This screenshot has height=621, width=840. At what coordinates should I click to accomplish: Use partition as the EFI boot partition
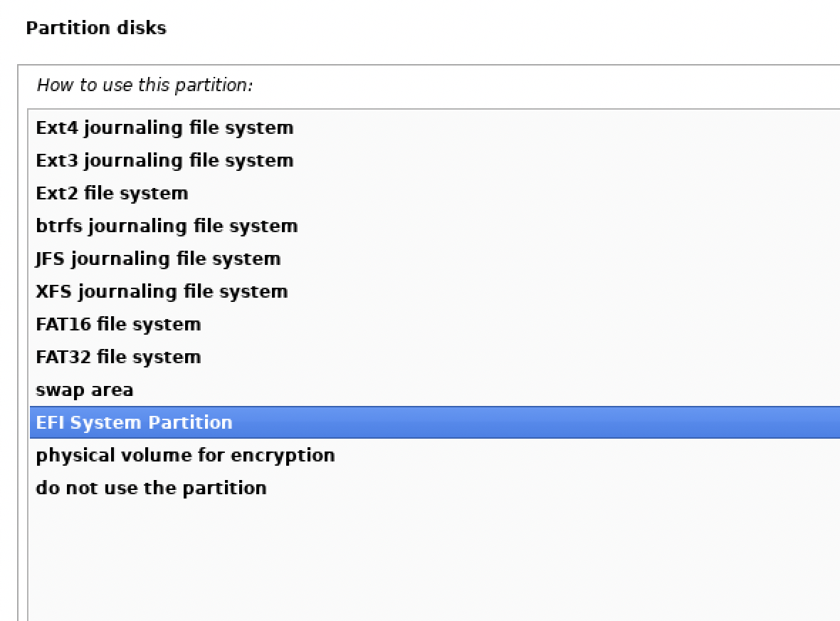134,423
